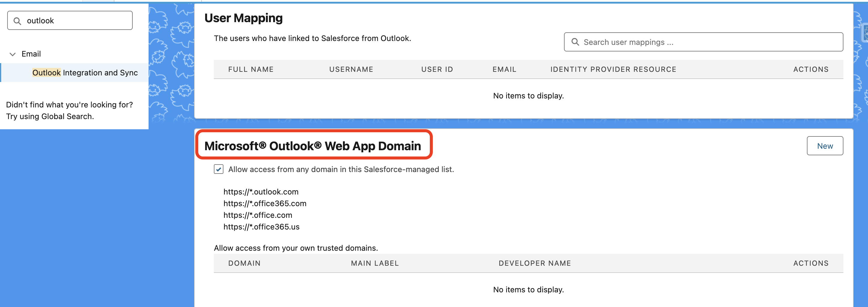The image size is (868, 307).
Task: Click the Email column header in User Mapping
Action: pyautogui.click(x=504, y=69)
